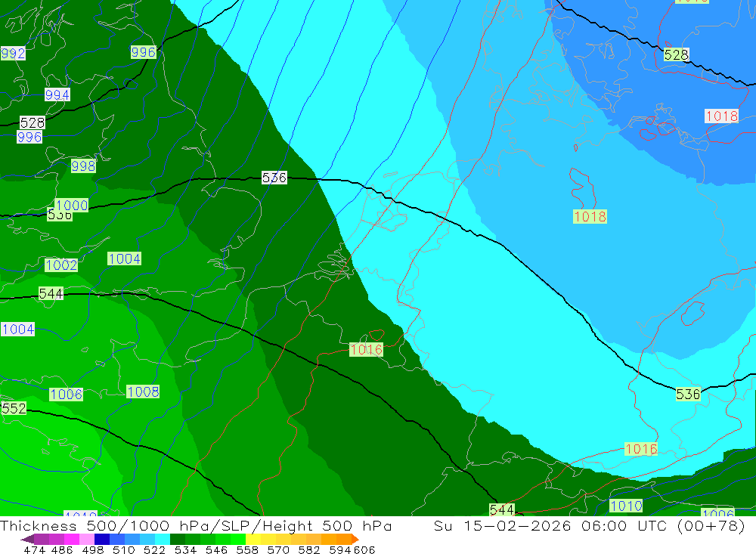The height and width of the screenshot is (554, 756).
Task: Click the dark navy blue legend swatch
Action: tap(102, 539)
